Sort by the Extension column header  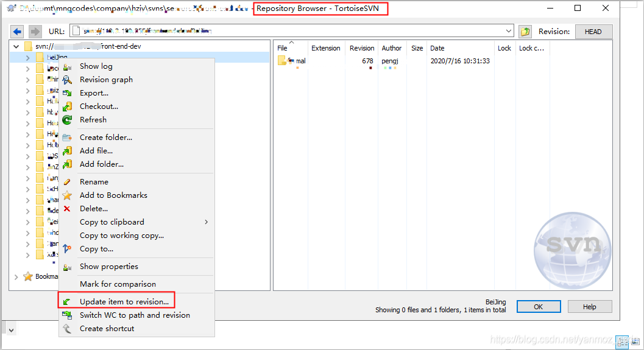click(326, 48)
